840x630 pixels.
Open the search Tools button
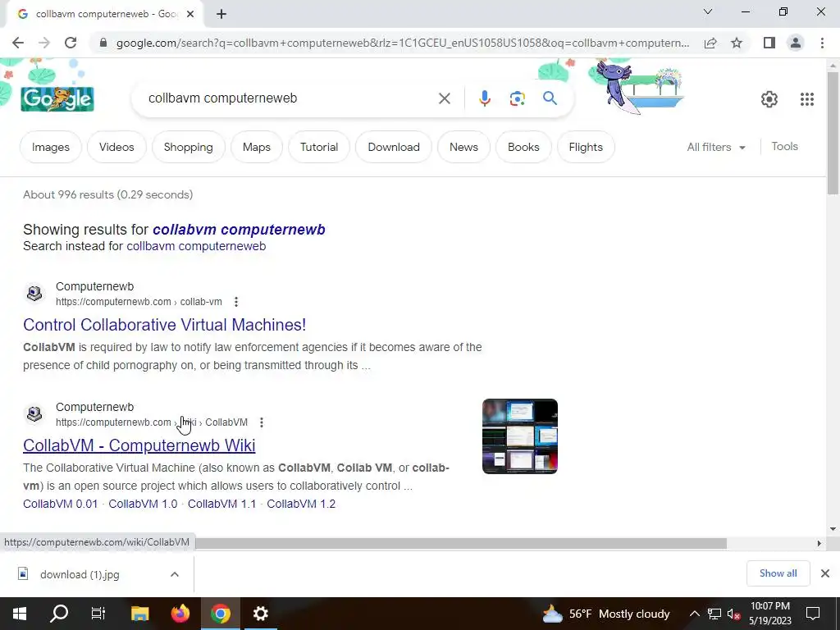click(x=784, y=147)
